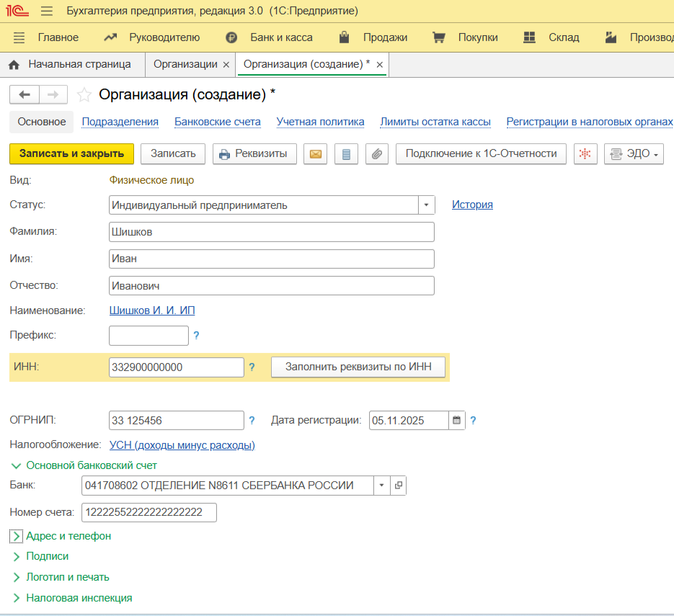Click the envelope email icon in toolbar

point(315,153)
